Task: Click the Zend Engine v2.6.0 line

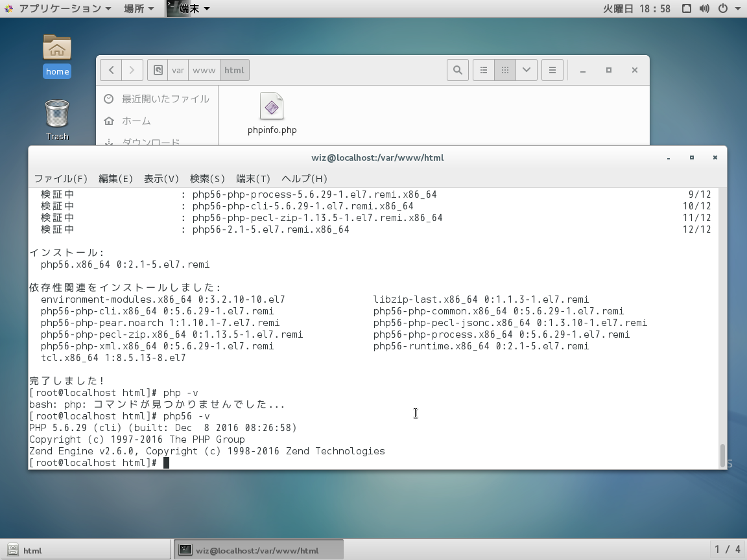Action: (x=207, y=451)
